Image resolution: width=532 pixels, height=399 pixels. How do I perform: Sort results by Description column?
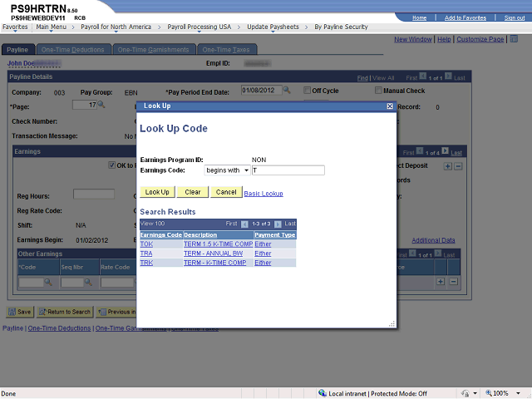click(200, 234)
